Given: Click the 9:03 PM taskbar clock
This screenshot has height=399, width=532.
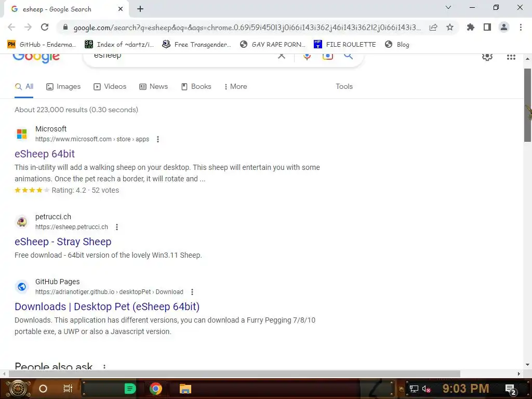Looking at the screenshot, I should pos(465,389).
